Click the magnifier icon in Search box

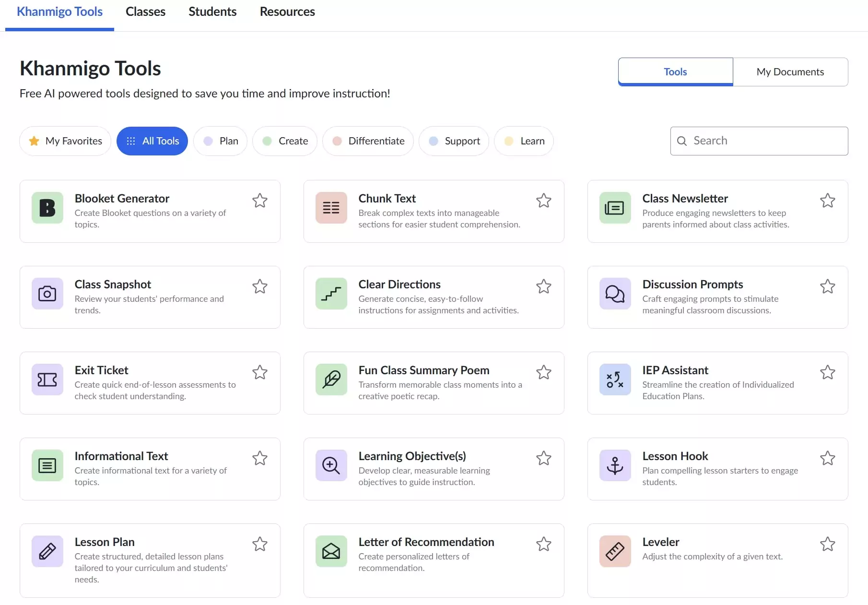(x=681, y=141)
